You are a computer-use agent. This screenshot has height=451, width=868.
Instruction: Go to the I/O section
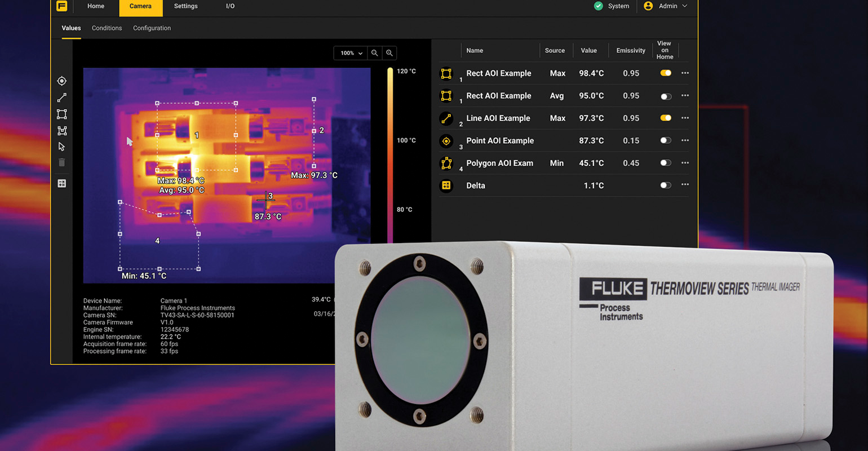click(x=229, y=6)
